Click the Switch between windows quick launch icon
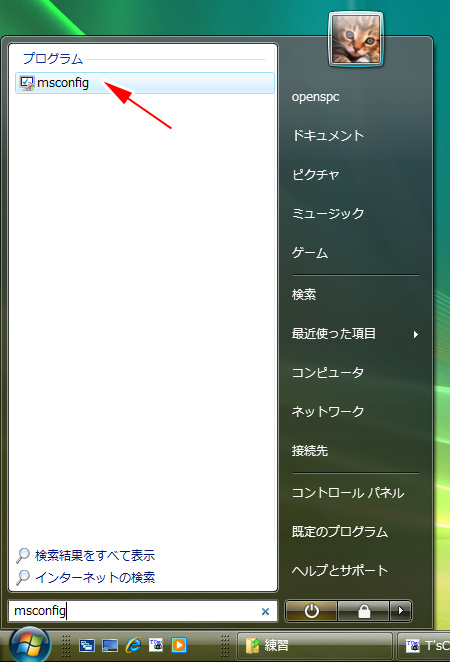 tap(87, 645)
